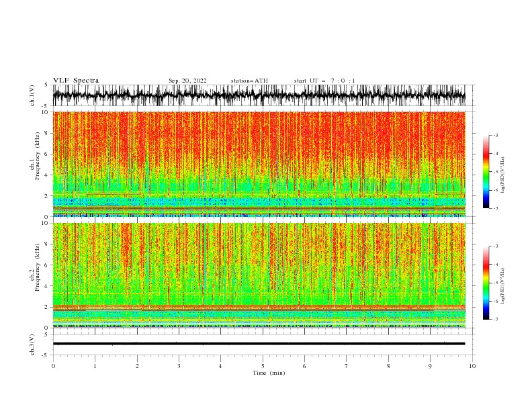
Task: Click the '10' label on the time axis
Action: 472,366
